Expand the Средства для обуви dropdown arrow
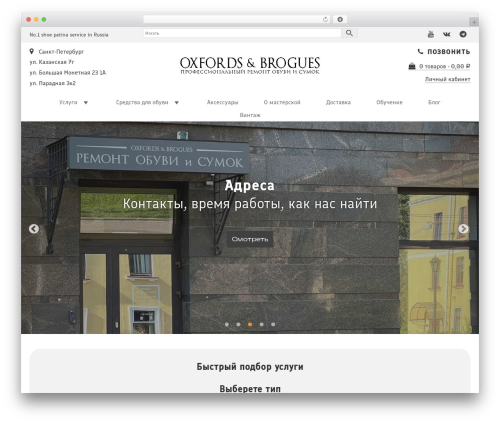The height and width of the screenshot is (423, 500). (x=177, y=103)
